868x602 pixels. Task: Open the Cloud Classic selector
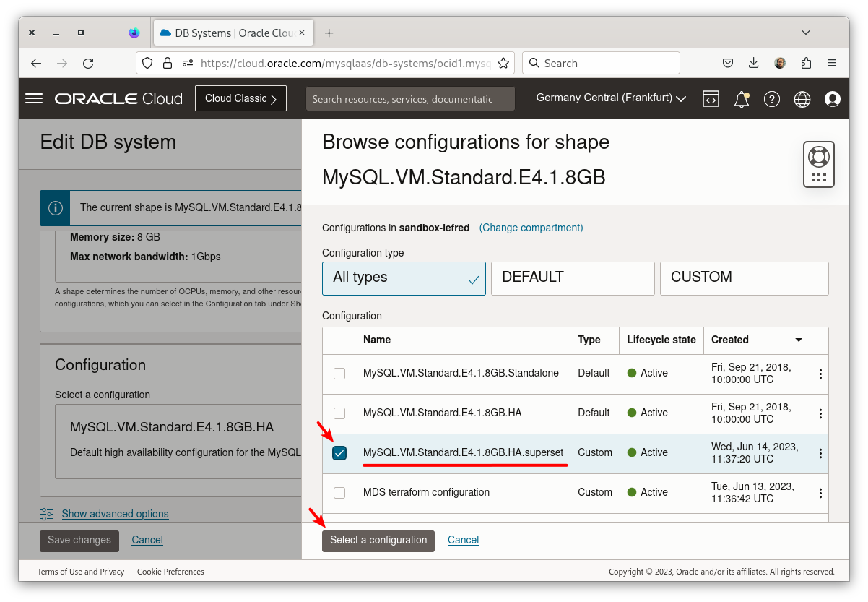[240, 98]
